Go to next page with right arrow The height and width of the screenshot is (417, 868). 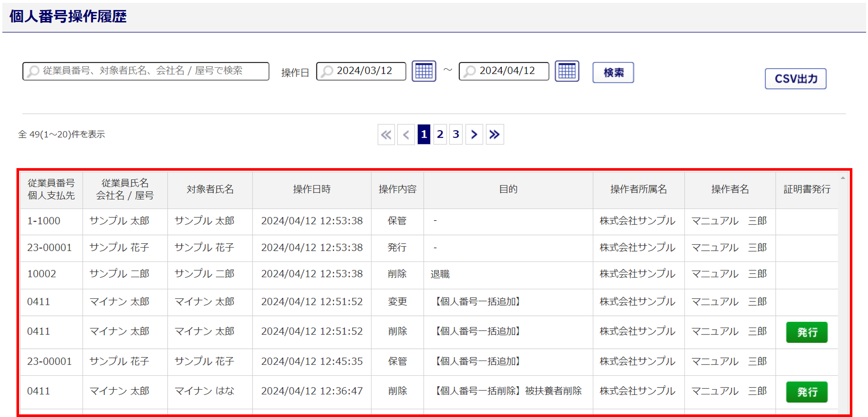[474, 135]
